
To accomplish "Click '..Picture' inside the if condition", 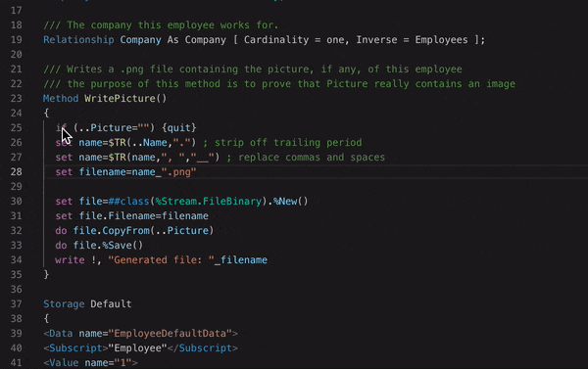I will (106, 128).
